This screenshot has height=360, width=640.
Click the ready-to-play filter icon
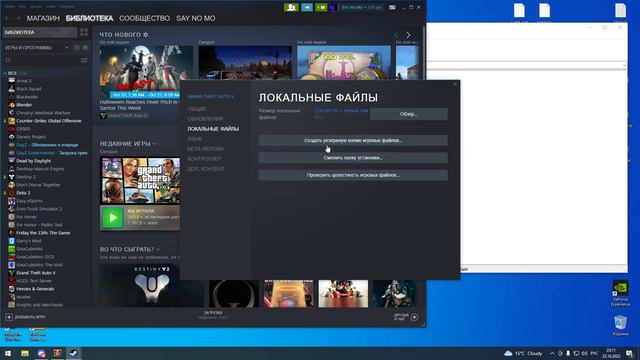point(85,48)
